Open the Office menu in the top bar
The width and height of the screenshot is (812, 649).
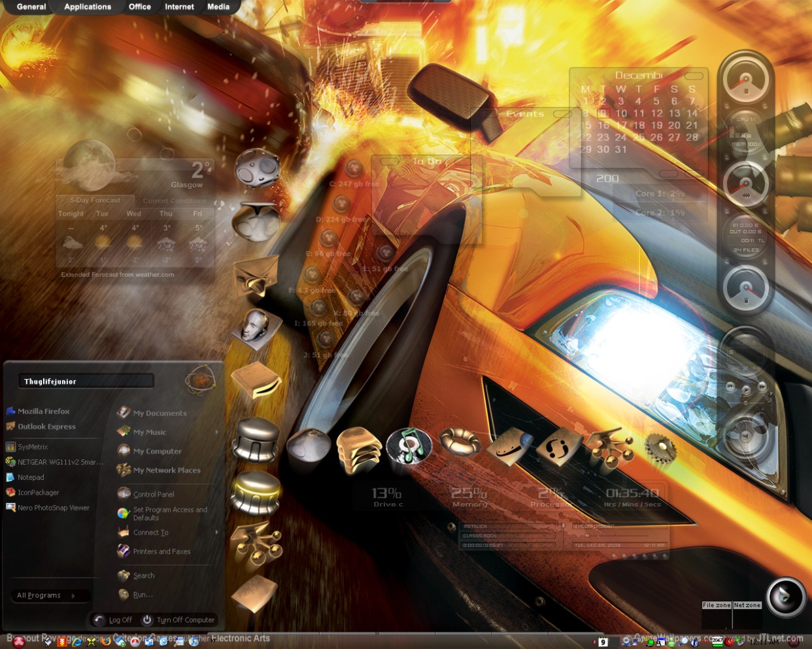click(140, 7)
